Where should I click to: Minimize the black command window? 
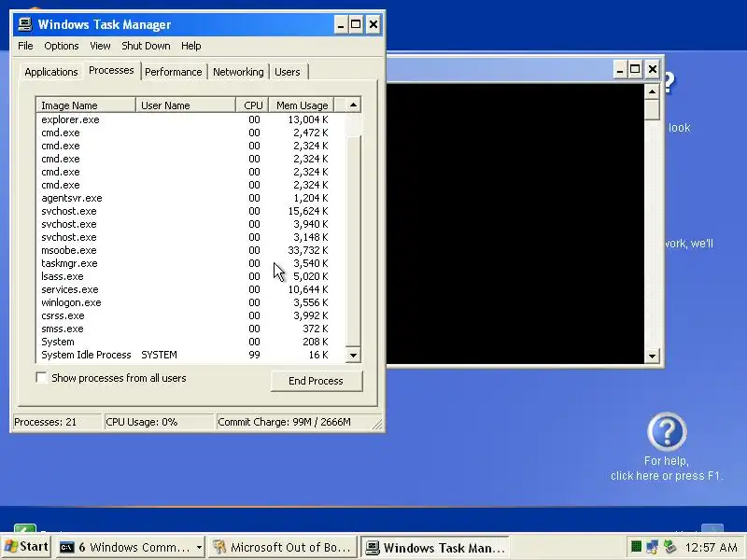click(x=619, y=70)
